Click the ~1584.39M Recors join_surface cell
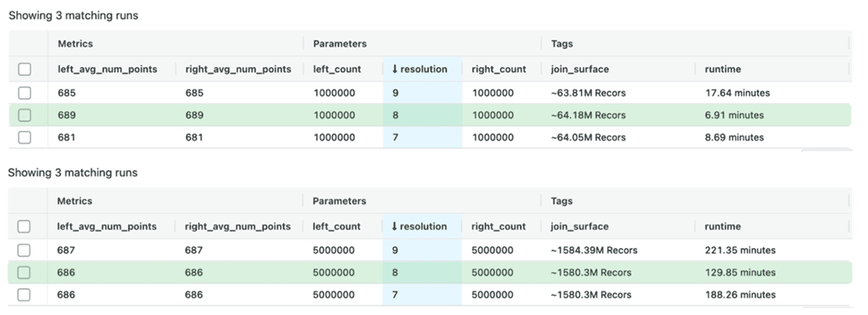 (592, 250)
